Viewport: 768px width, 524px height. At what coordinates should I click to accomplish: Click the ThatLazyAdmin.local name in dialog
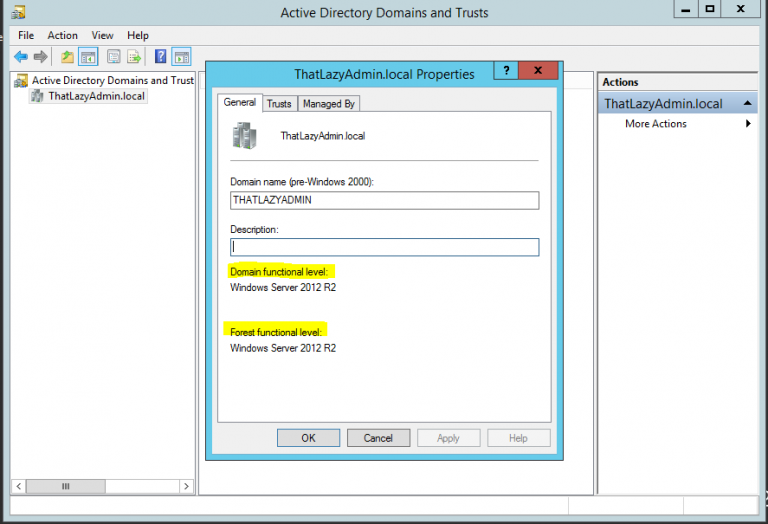point(322,136)
